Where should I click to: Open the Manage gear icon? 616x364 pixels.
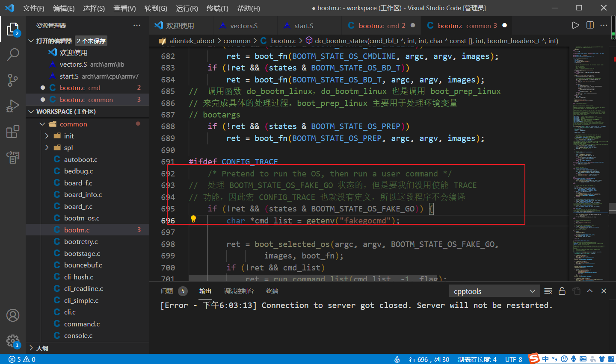13,341
